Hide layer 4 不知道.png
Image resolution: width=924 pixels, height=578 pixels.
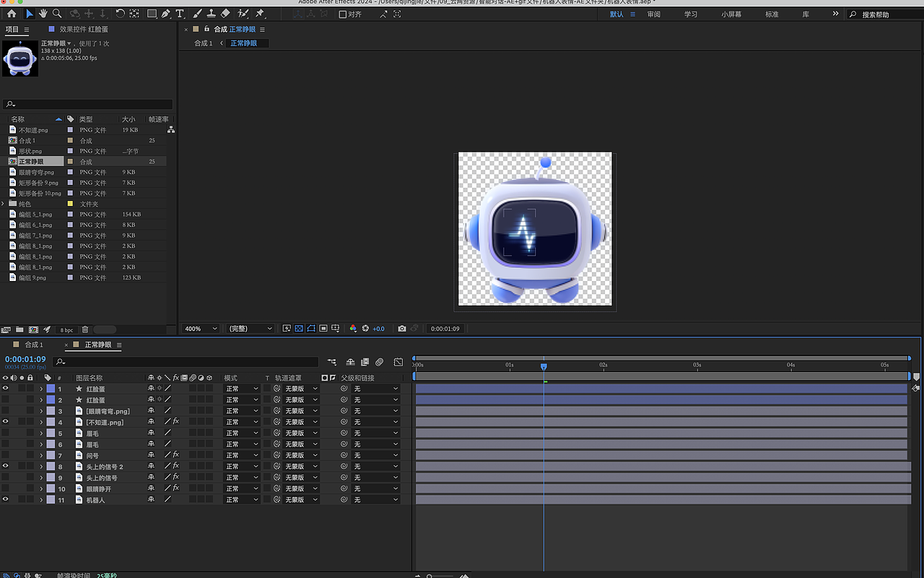(6, 422)
